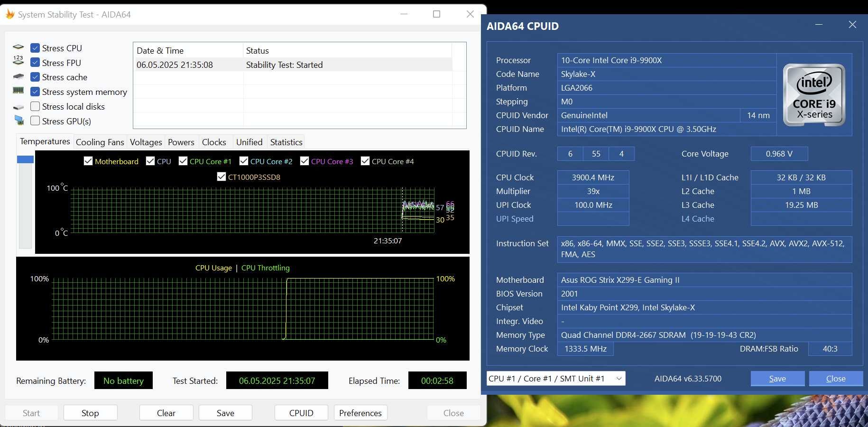Click the Elapsed Time value 00:02:58
The height and width of the screenshot is (427, 868).
[437, 381]
